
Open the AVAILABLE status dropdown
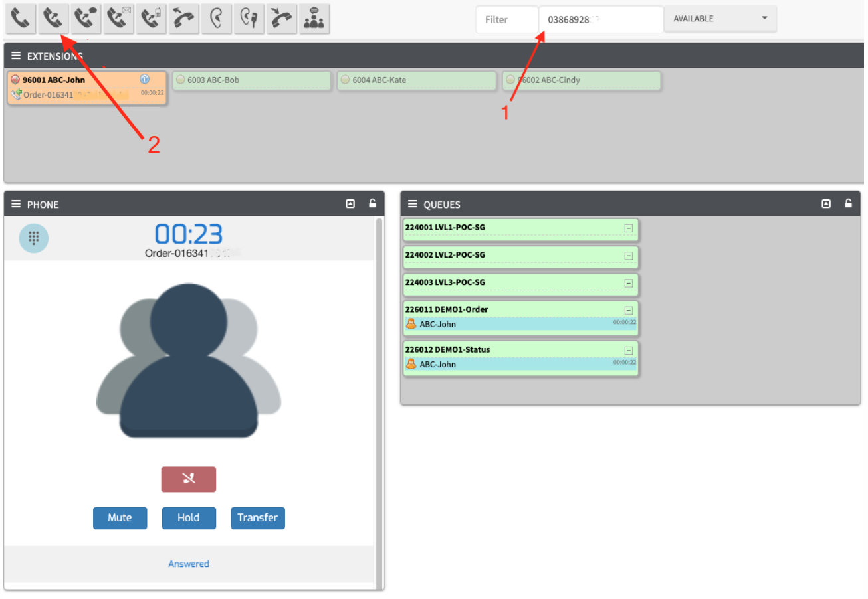tap(720, 19)
